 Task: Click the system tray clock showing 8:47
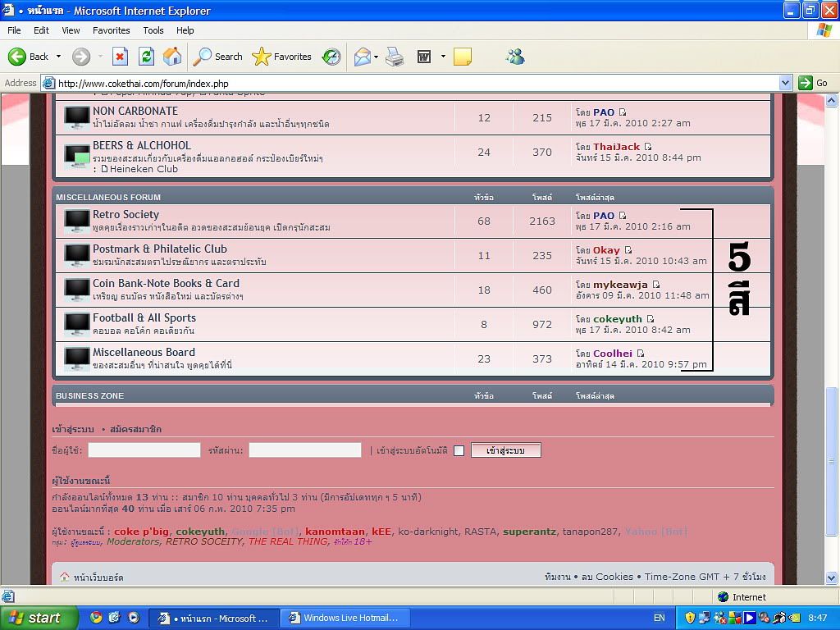[x=818, y=618]
